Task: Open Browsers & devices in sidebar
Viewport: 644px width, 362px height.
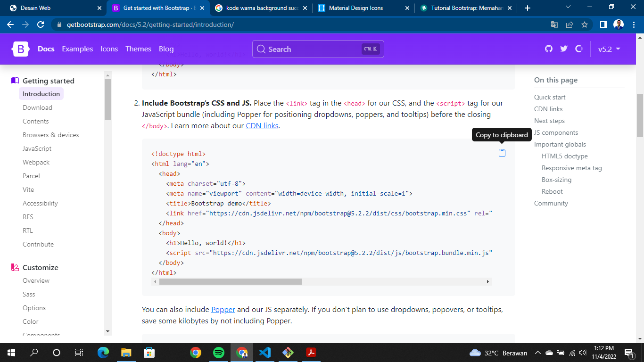Action: pyautogui.click(x=51, y=135)
